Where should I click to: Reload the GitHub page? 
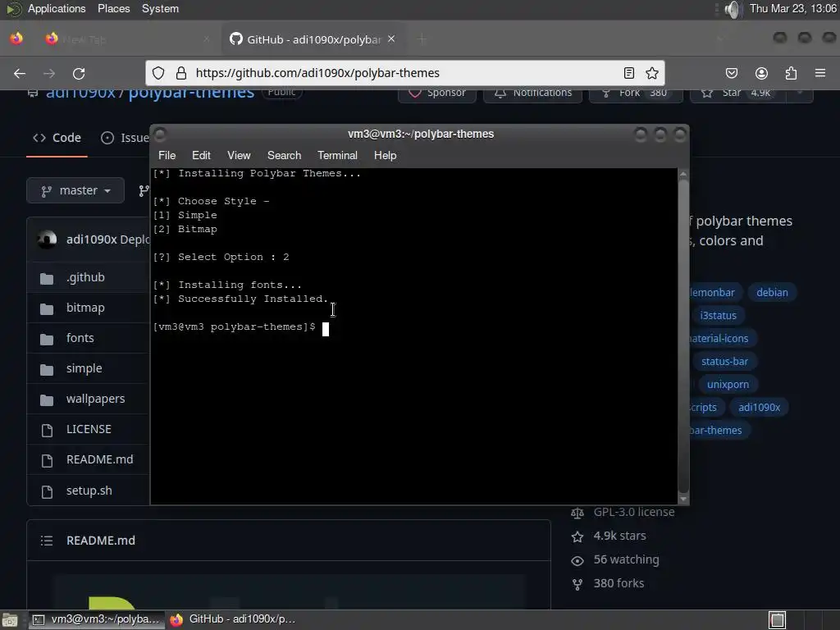coord(79,73)
